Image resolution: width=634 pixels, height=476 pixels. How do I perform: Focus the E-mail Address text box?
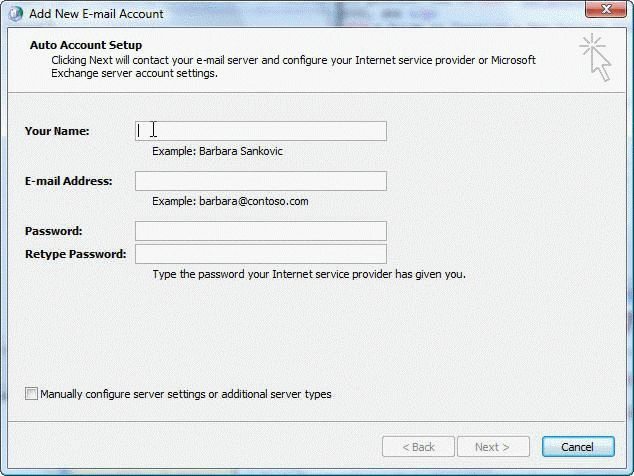[261, 181]
